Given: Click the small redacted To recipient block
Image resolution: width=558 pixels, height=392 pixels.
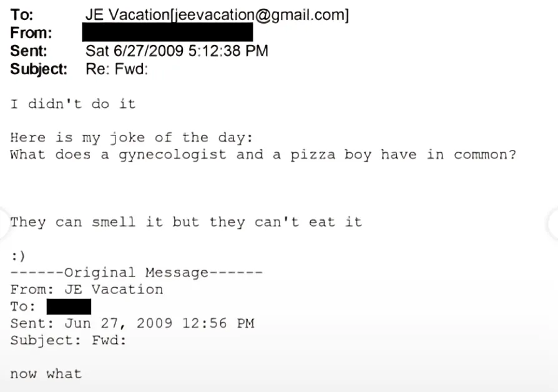Looking at the screenshot, I should [69, 306].
